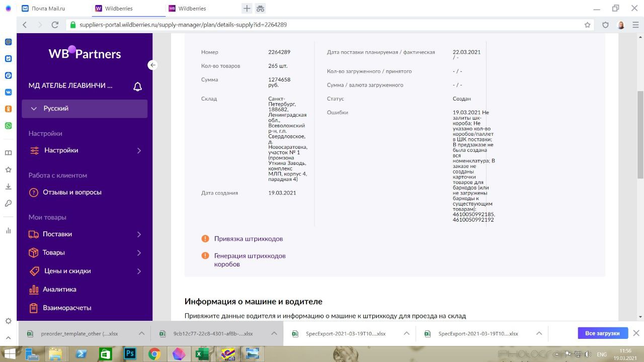Open Цены и скидки menu item
This screenshot has width=644, height=362.
[x=67, y=271]
